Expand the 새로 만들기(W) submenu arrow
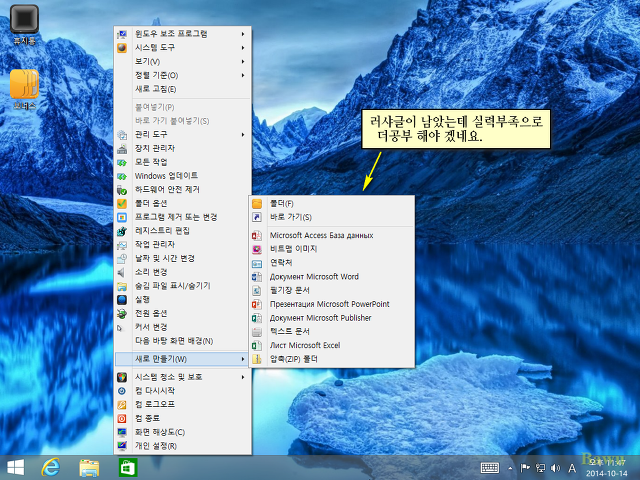The width and height of the screenshot is (640, 480). 243,359
